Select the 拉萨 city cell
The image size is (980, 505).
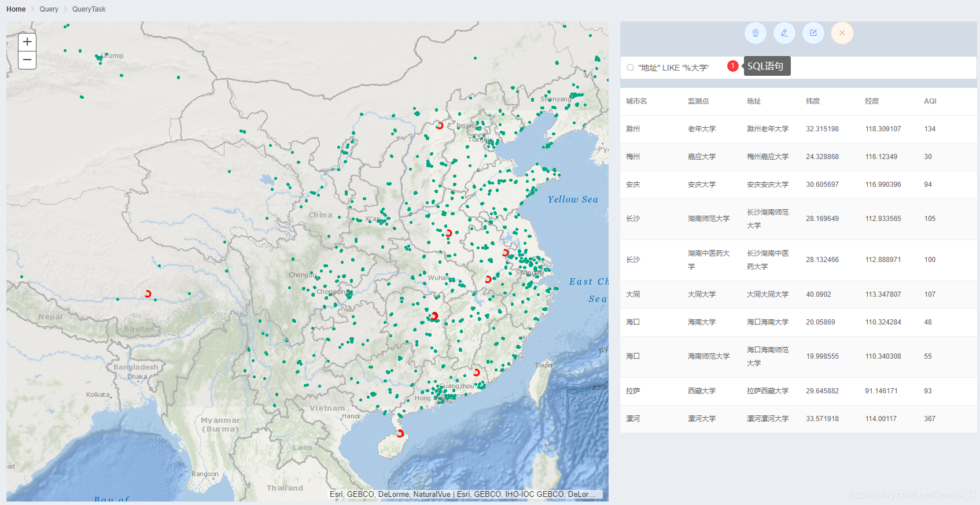tap(633, 391)
